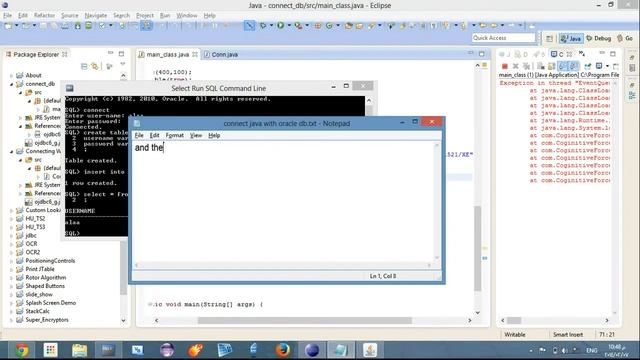The width and height of the screenshot is (640, 360).
Task: Open the Refactor menu in Eclipse
Action: [44, 15]
